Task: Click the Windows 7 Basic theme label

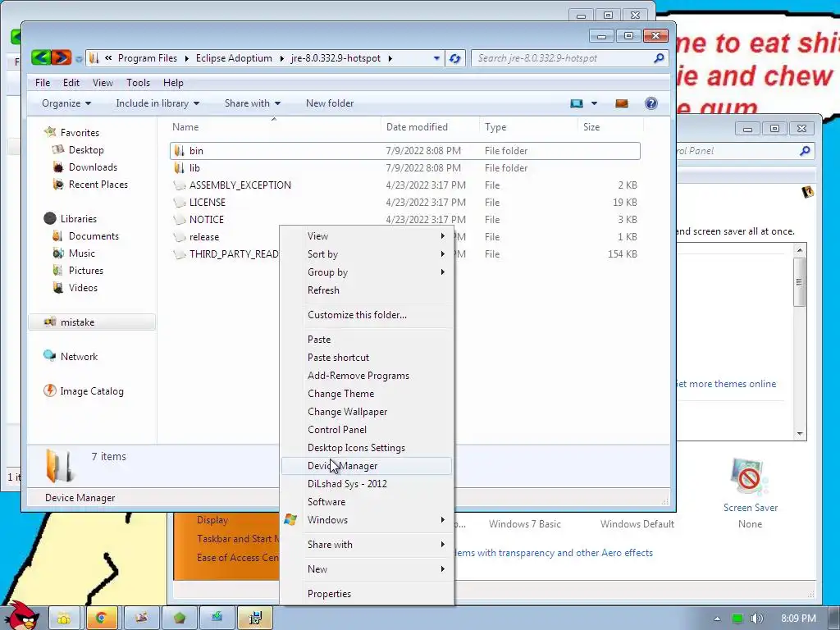Action: (x=524, y=524)
